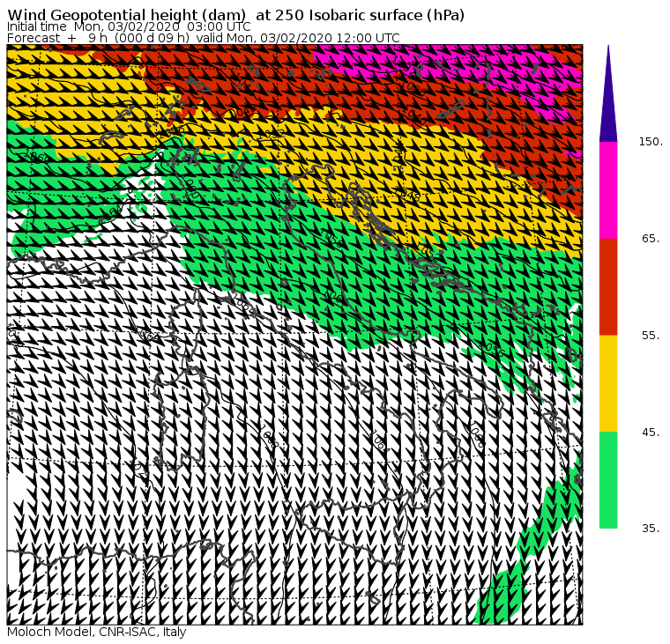Click the 'Forecast + 9 h' validity line

pyautogui.click(x=204, y=38)
